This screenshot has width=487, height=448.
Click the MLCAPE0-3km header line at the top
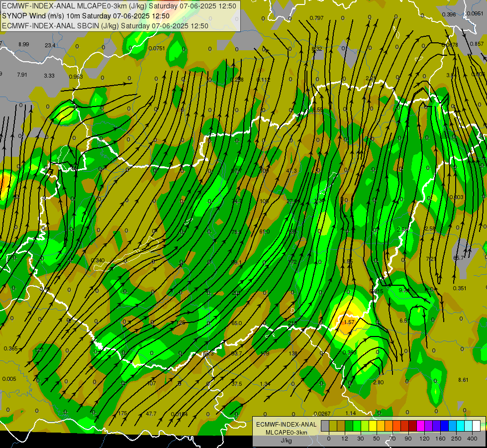tap(119, 6)
